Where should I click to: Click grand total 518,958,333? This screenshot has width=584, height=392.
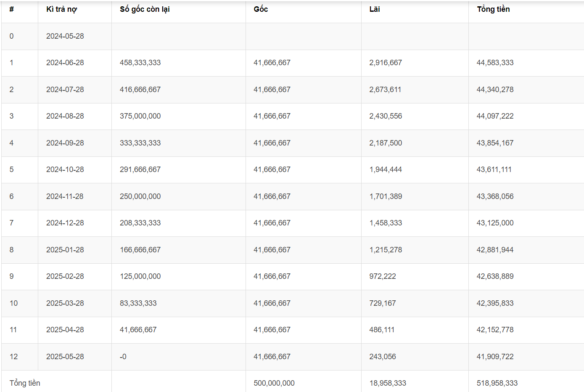497,383
